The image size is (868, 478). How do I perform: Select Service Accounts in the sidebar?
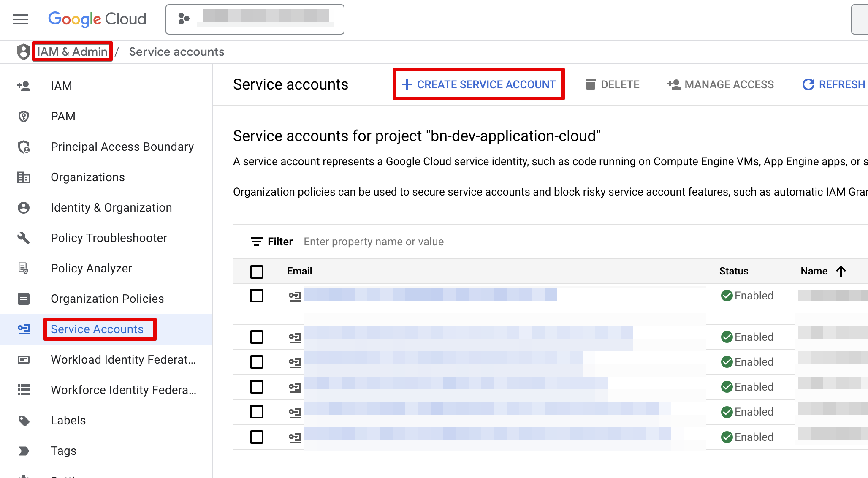(97, 329)
